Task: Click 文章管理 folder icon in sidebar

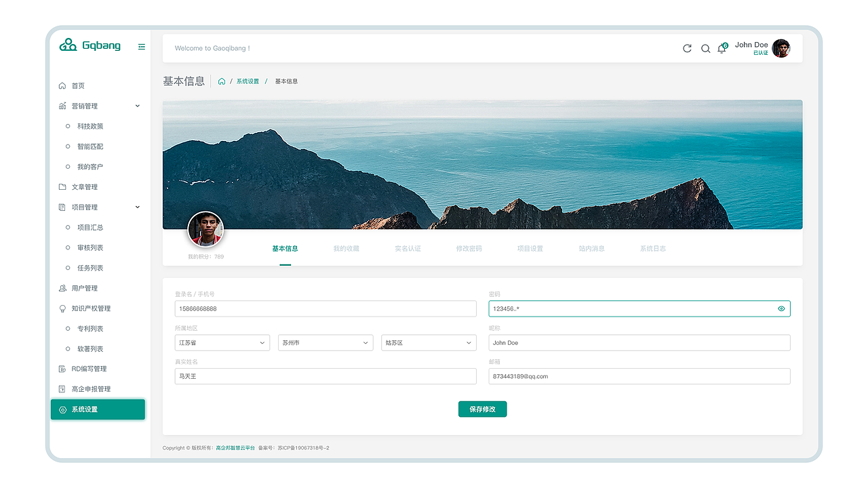Action: point(62,186)
